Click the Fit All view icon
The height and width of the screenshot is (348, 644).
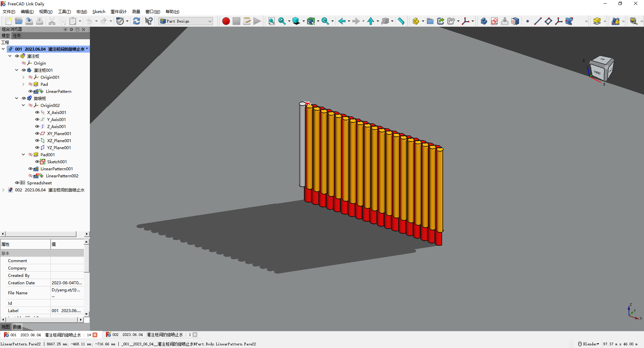click(271, 21)
